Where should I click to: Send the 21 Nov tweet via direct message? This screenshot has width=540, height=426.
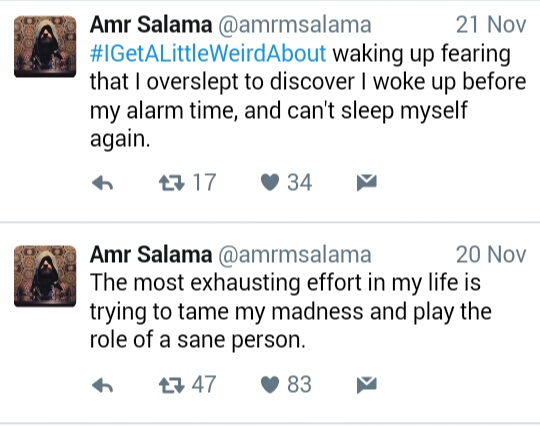pos(367,183)
